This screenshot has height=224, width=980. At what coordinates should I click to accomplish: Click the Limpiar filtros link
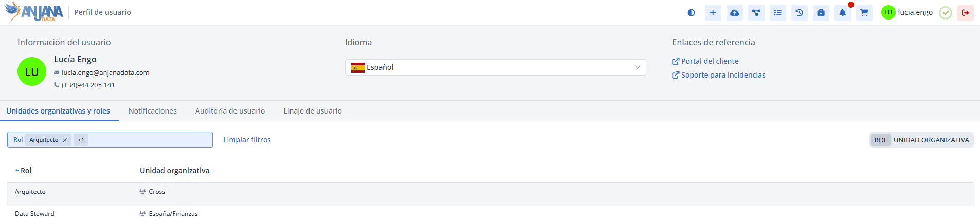tap(247, 140)
